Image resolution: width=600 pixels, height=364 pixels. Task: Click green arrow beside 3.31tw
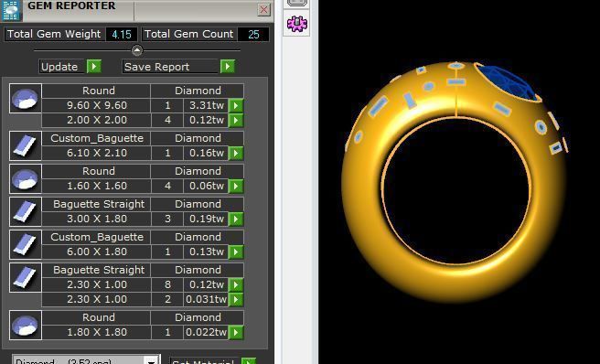click(x=236, y=106)
